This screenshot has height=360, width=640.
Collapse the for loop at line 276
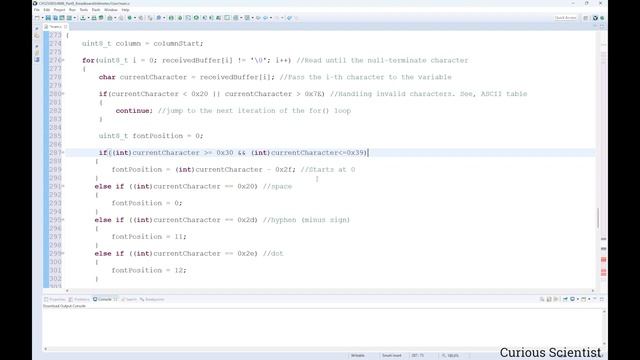pyautogui.click(x=63, y=60)
